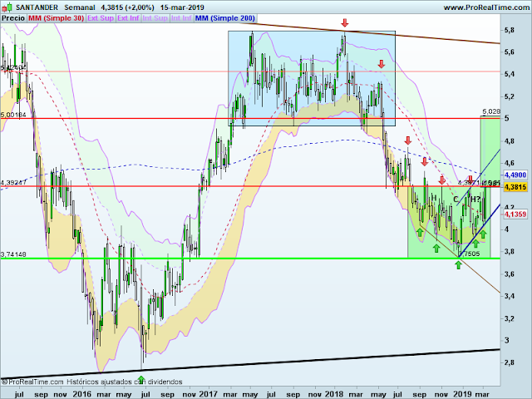
Task: Click the 3,4 price axis label
Action: pos(509,296)
